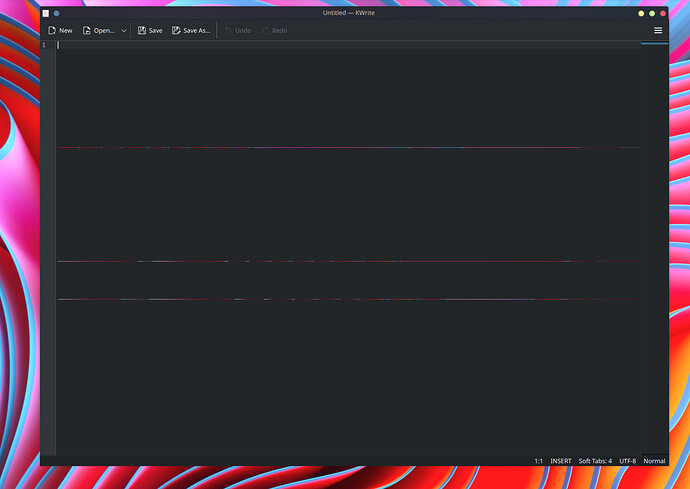Open the Soft Tabs: 4 indentation menu

click(595, 461)
